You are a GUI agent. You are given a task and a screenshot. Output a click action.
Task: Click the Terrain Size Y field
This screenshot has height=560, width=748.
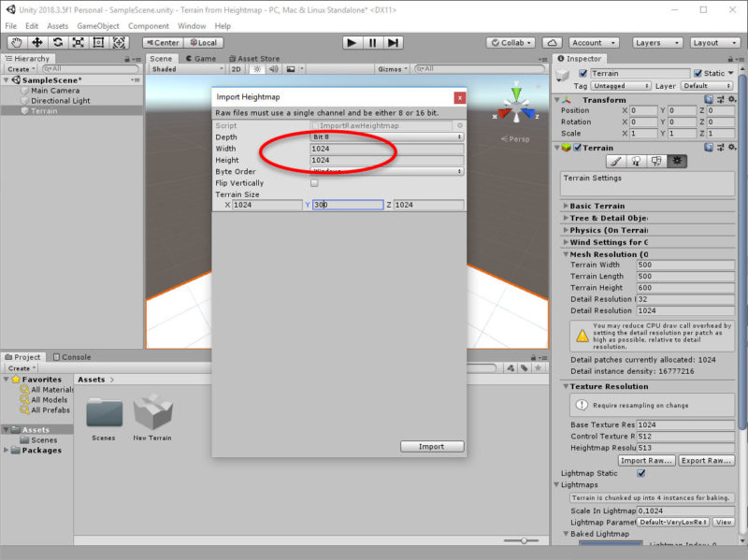click(348, 205)
